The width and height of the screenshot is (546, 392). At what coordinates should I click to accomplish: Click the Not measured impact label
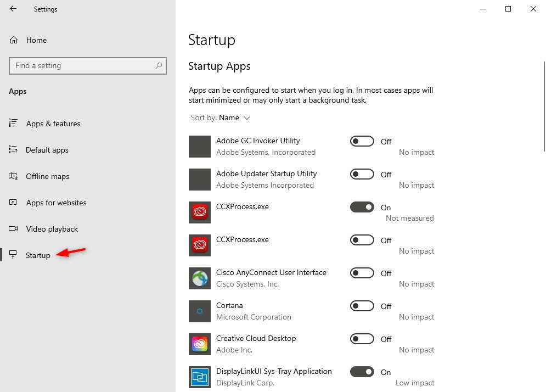point(409,218)
